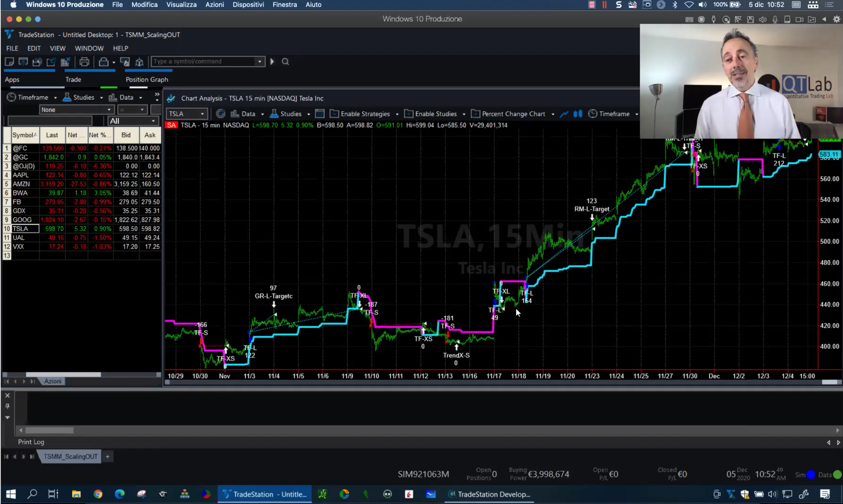
Task: Click the play arrow next to command box
Action: [272, 61]
